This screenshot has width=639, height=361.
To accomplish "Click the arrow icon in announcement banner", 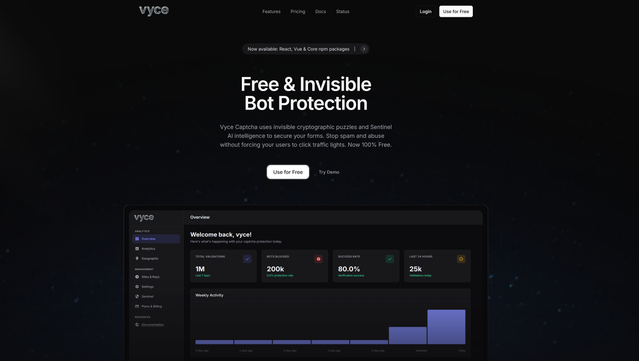I will point(364,49).
